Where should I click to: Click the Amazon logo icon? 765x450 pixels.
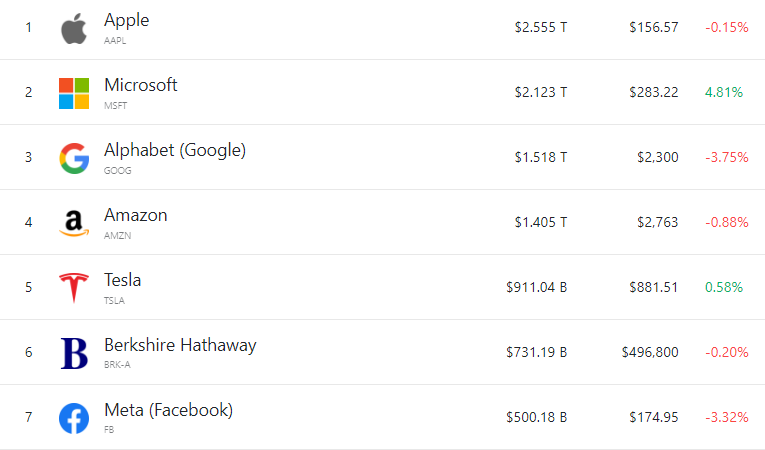click(x=74, y=222)
